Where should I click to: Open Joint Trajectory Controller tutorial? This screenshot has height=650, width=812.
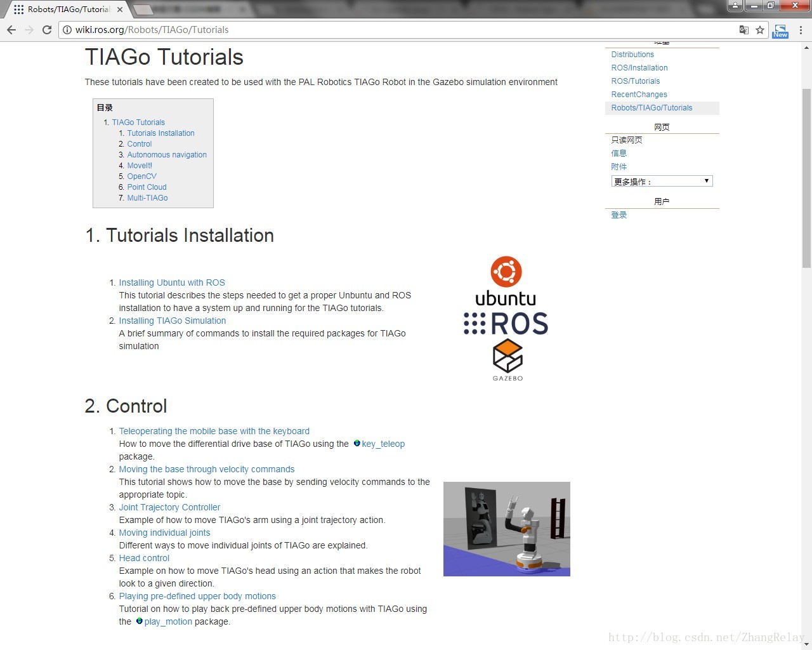[x=169, y=507]
